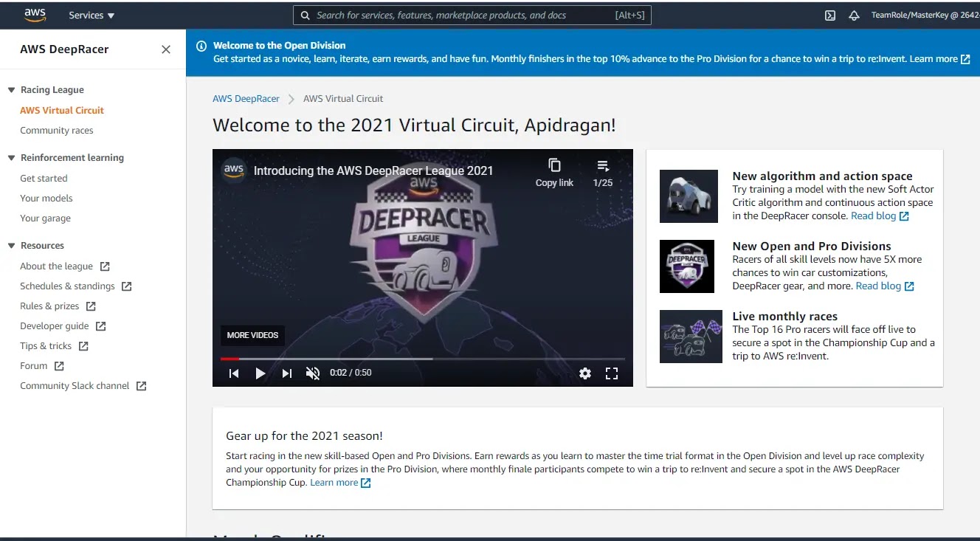Image resolution: width=980 pixels, height=541 pixels.
Task: Click external icon next to Community Slack channel
Action: [141, 385]
